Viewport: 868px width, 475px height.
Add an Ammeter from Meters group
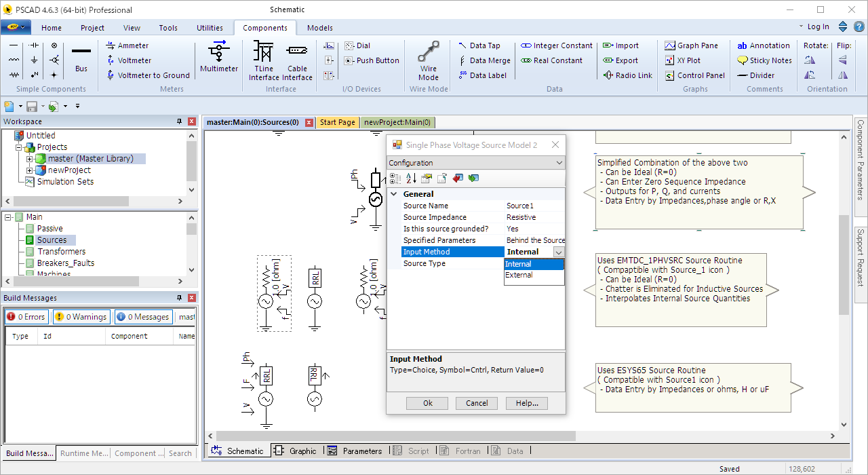click(127, 45)
